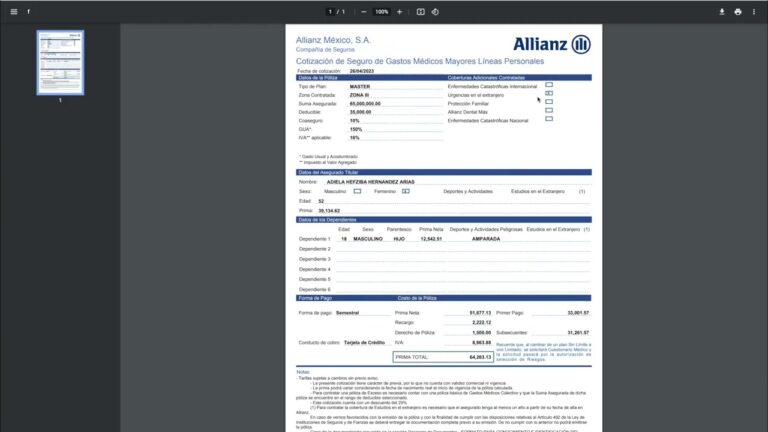768x432 pixels.
Task: Toggle Urgencias en el extranjero checkbox
Action: [549, 93]
